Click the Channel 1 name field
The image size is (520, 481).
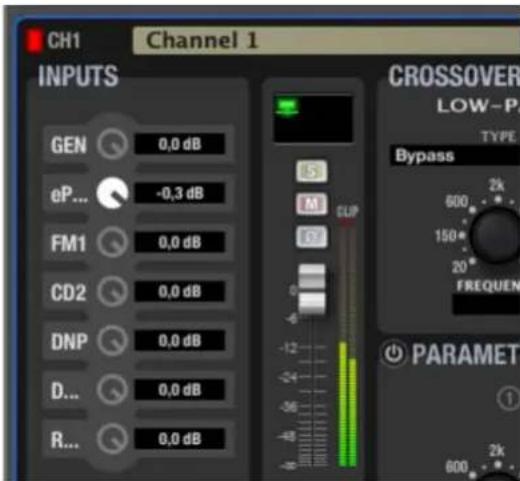click(326, 40)
